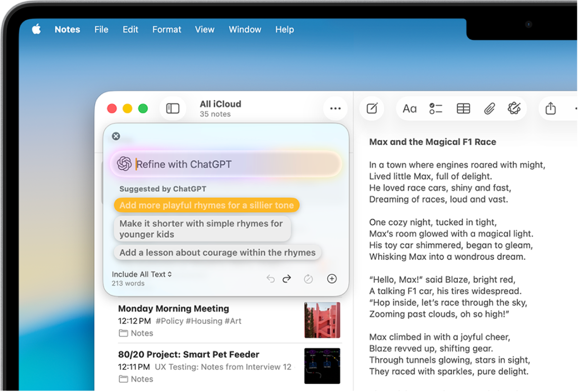The width and height of the screenshot is (578, 392).
Task: Insert a checklist using the checklist icon
Action: point(436,108)
